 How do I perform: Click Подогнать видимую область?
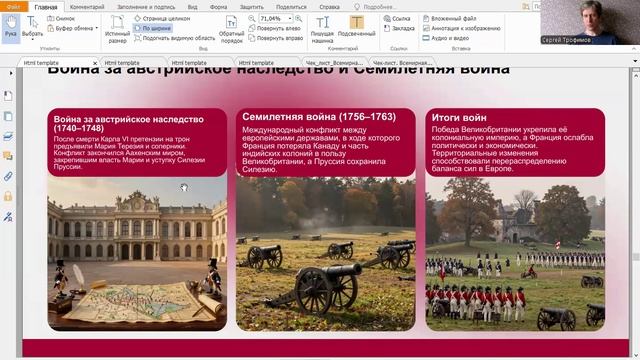click(x=174, y=38)
